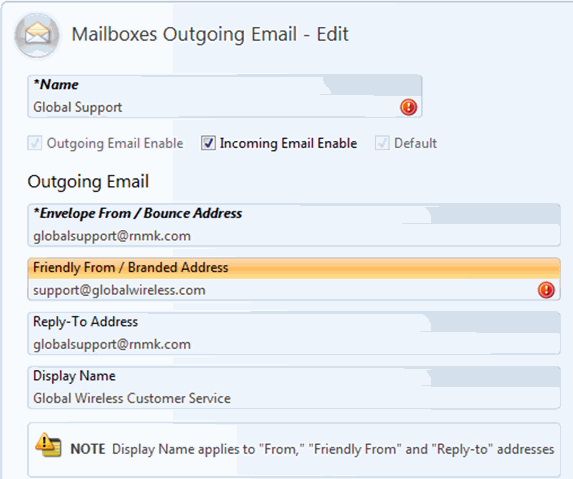Image resolution: width=573 pixels, height=479 pixels.
Task: Click the Reply-To Address value field
Action: [294, 344]
